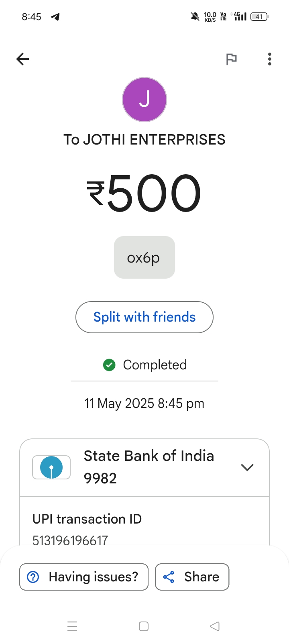Tap the purple J profile avatar
Viewport: 289px width, 644px height.
tap(144, 100)
